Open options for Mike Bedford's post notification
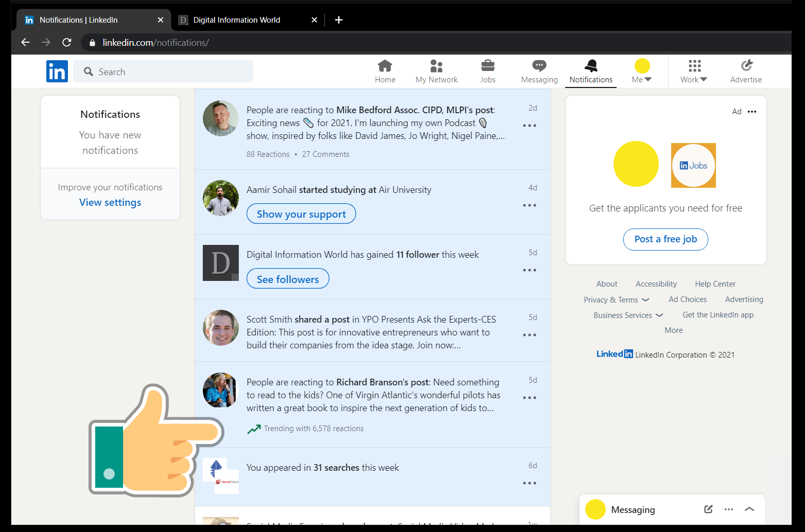 (x=529, y=125)
